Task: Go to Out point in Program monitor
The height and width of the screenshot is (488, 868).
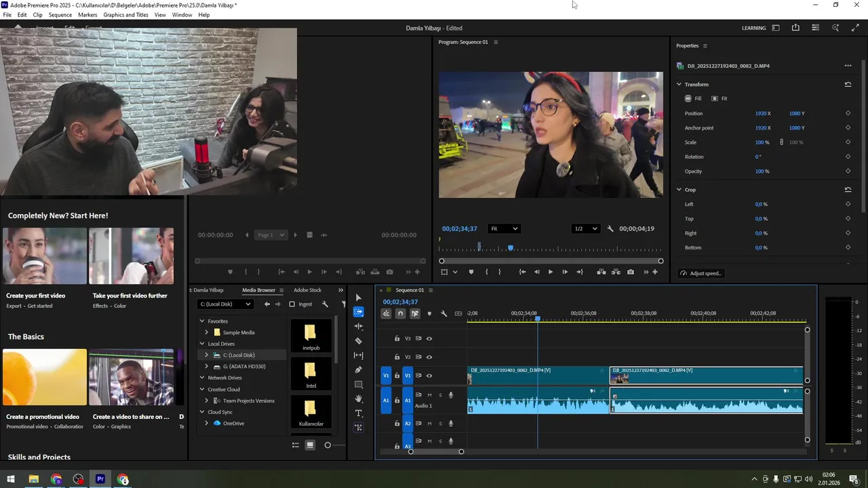Action: 579,272
